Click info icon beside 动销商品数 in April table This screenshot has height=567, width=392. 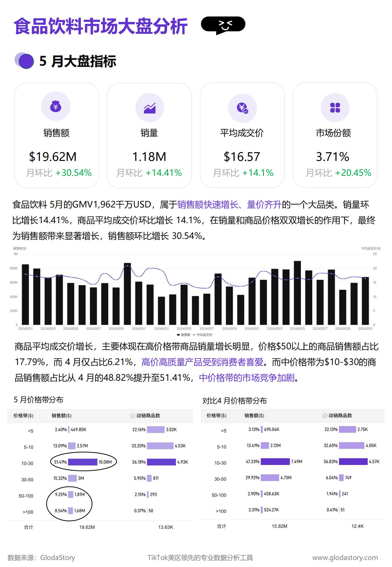click(325, 416)
